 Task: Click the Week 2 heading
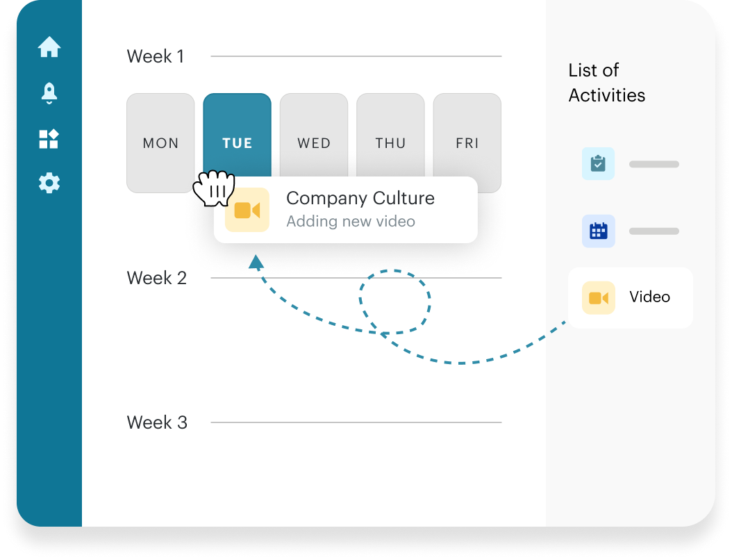157,278
